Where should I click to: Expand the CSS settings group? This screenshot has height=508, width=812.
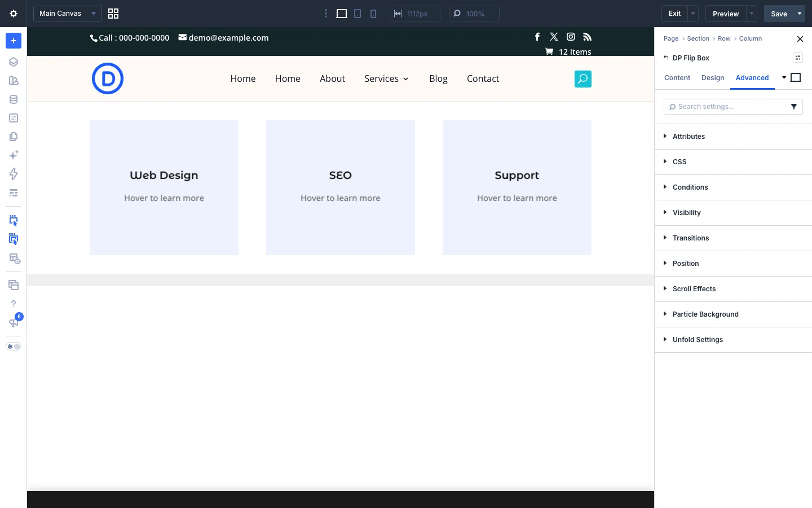point(733,162)
